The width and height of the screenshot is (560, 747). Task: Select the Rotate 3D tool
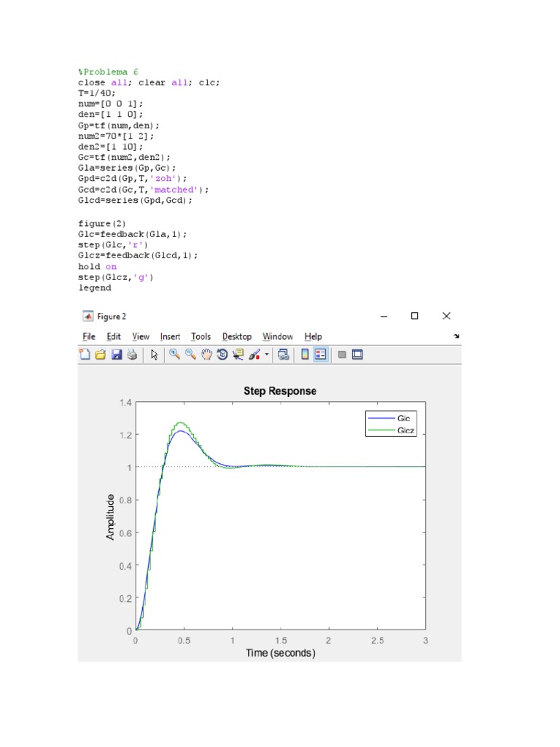point(222,355)
